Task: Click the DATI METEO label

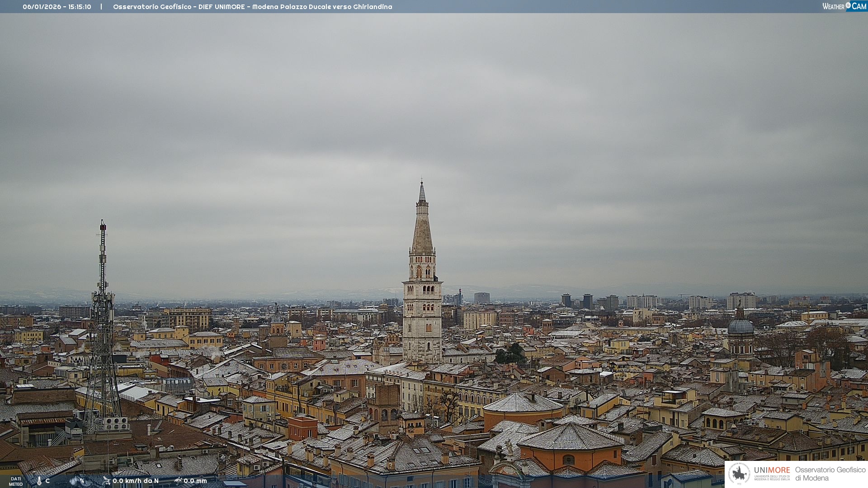Action: (16, 481)
